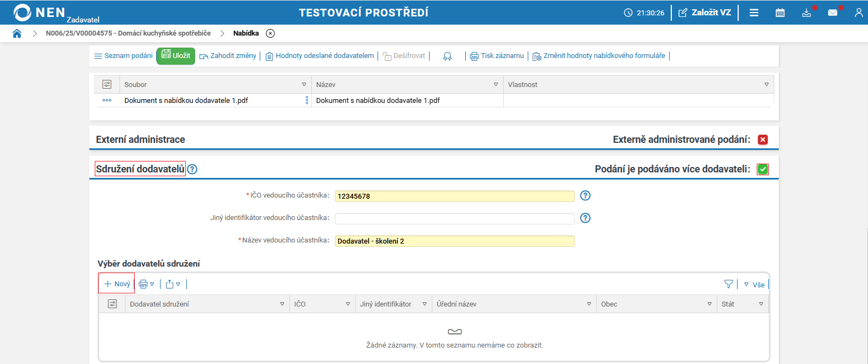The height and width of the screenshot is (364, 868).
Task: Open row actions dots for Dokument s nabídkou
Action: click(107, 100)
